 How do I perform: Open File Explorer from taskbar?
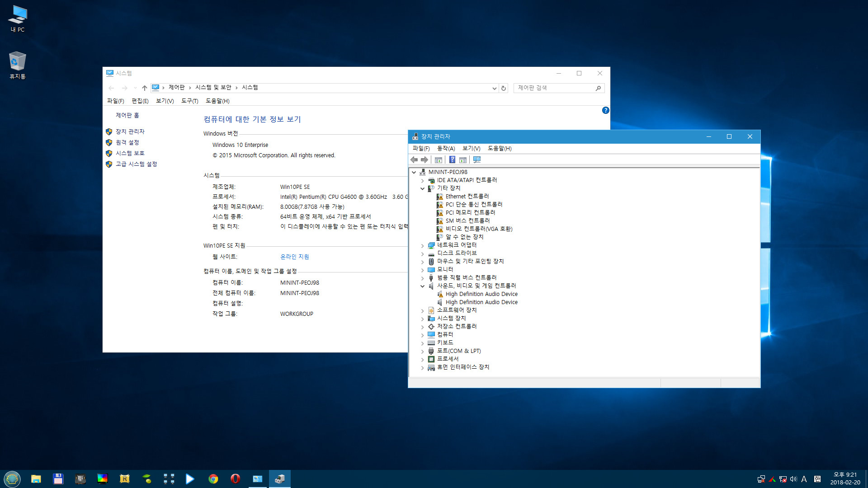[36, 479]
